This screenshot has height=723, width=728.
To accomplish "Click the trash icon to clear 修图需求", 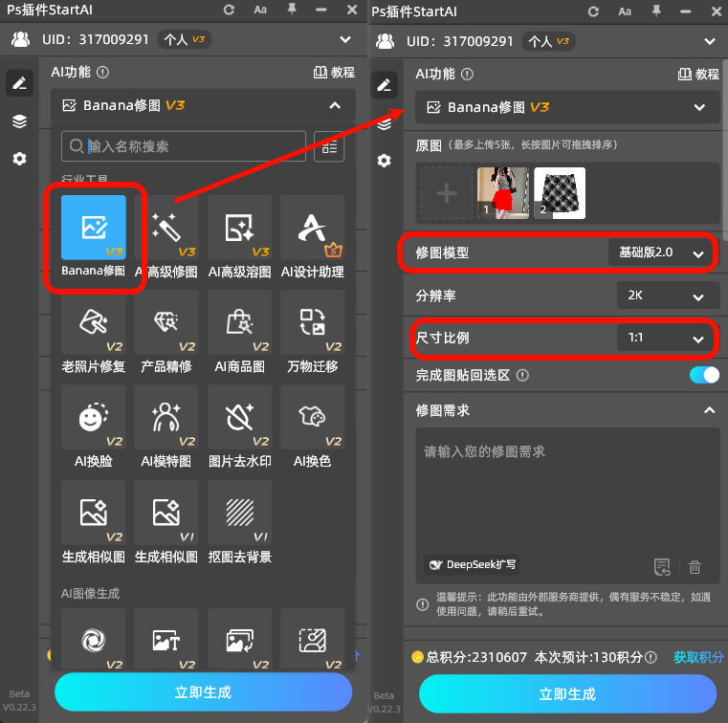I will point(695,567).
